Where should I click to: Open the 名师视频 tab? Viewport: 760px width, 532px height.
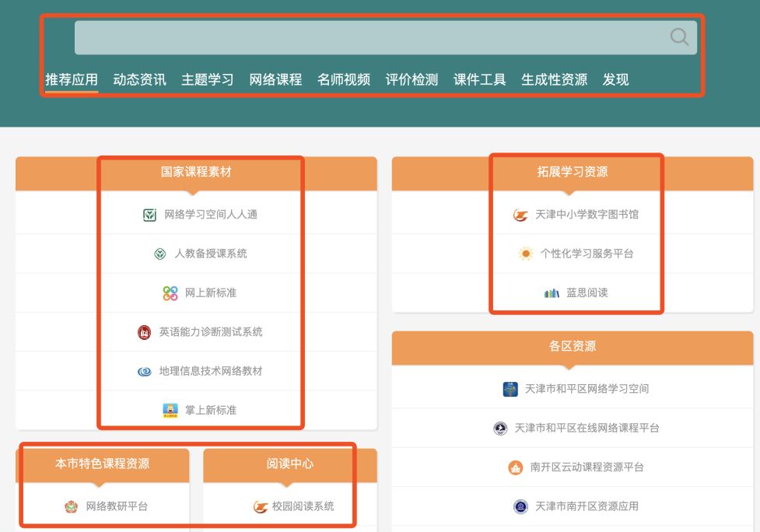pos(344,79)
